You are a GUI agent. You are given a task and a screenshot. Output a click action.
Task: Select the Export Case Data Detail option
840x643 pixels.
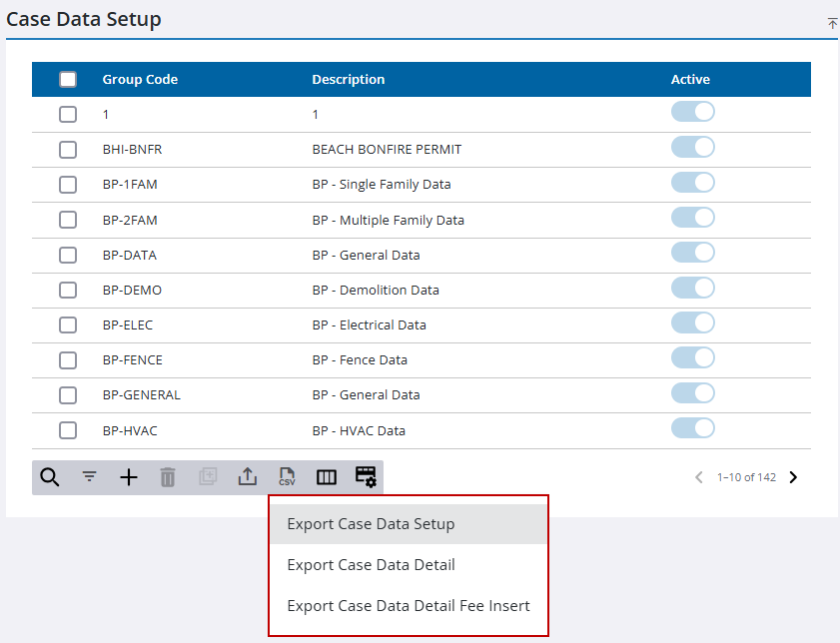coord(371,565)
